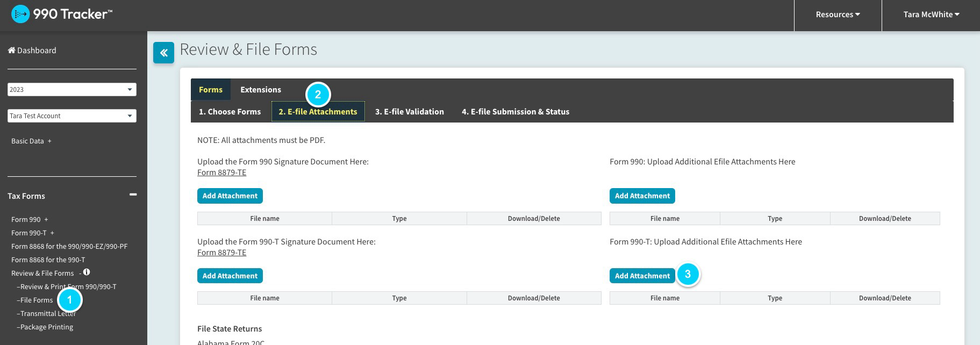Select Package Printing in sidebar
The height and width of the screenshot is (345, 980).
[46, 327]
